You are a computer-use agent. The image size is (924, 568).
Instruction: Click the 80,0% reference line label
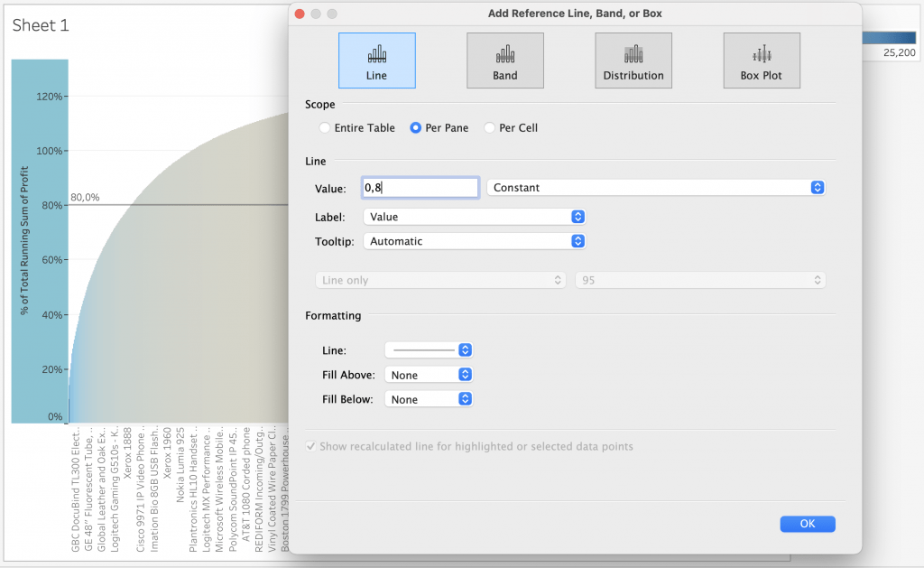tap(85, 197)
